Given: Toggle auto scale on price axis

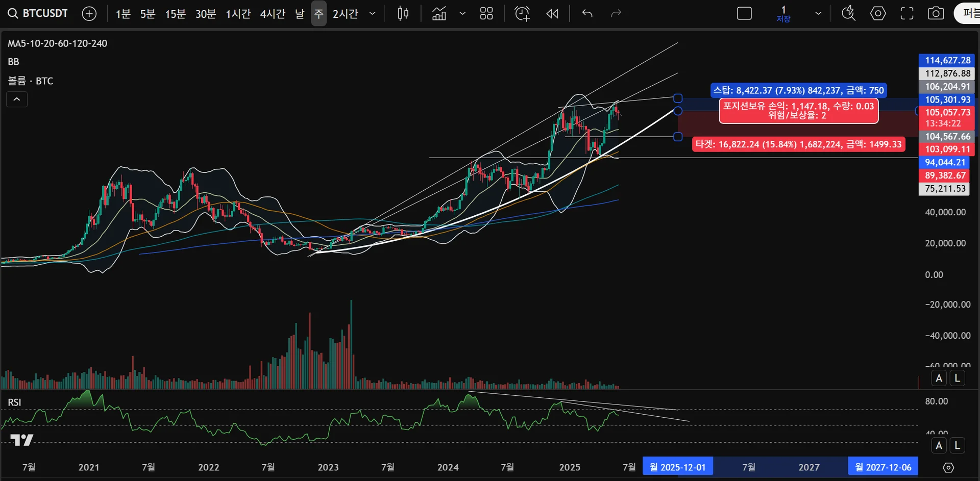Looking at the screenshot, I should point(939,378).
